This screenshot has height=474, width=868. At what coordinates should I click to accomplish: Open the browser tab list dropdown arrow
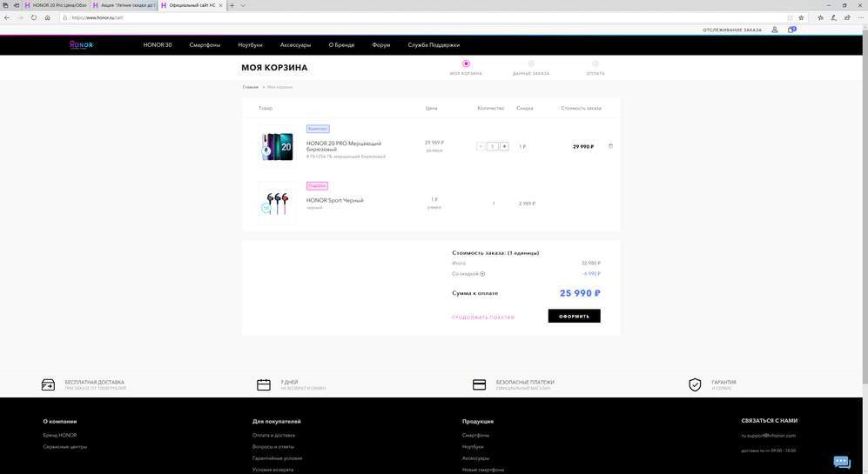[x=242, y=5]
